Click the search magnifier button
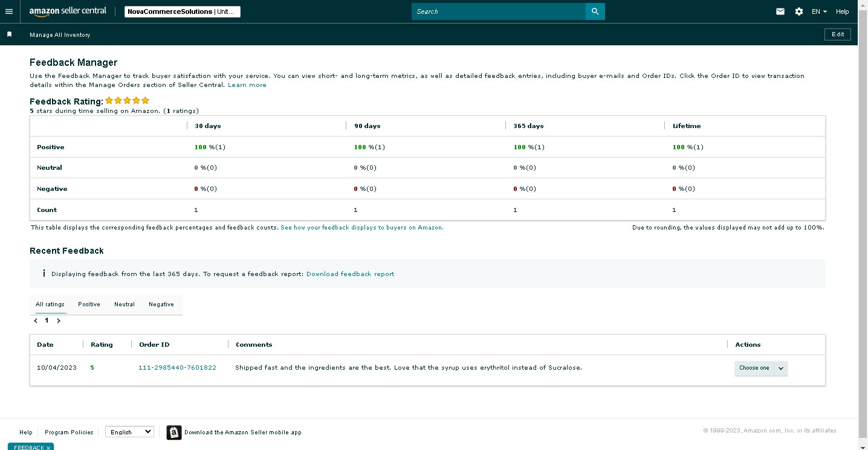 click(595, 11)
